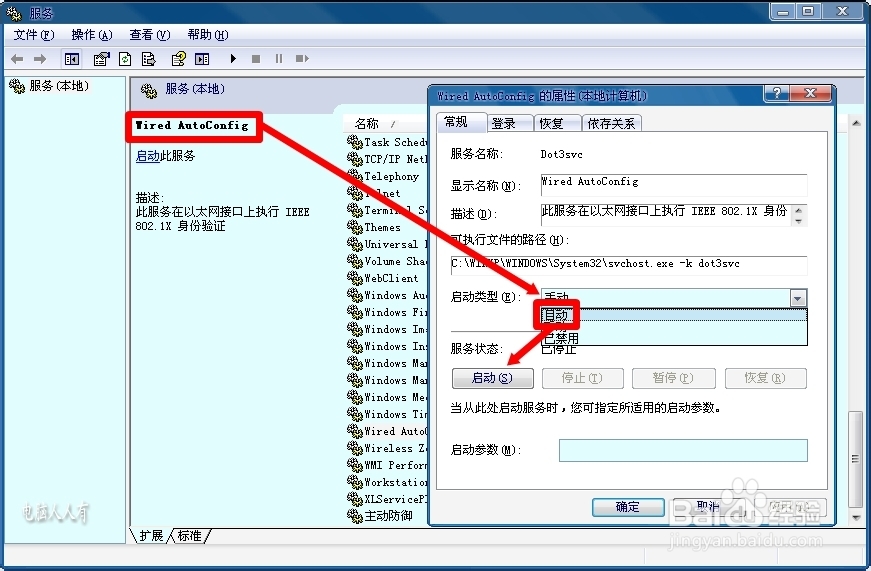
Task: Click the 显示名称 input field
Action: (674, 185)
